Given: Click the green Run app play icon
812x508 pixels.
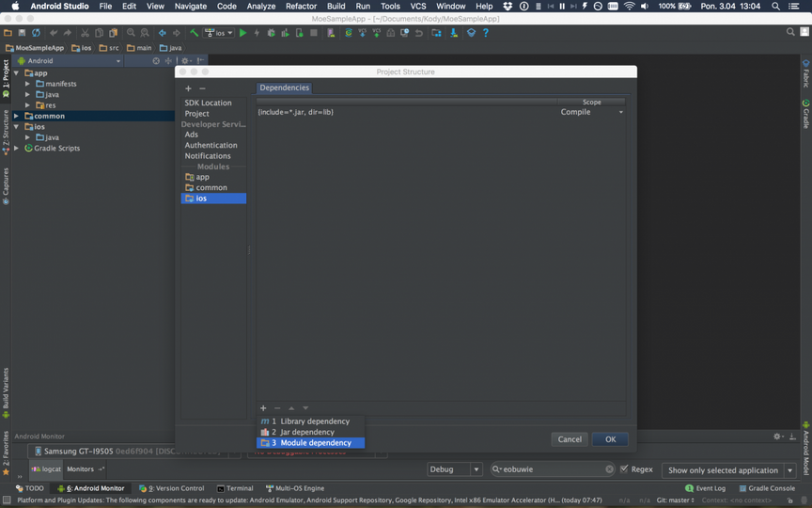Looking at the screenshot, I should pyautogui.click(x=242, y=33).
